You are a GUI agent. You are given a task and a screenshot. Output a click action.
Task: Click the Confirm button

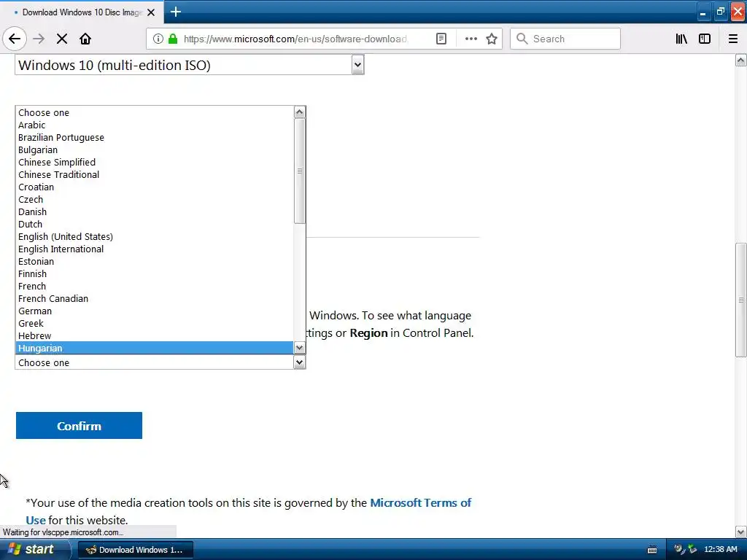tap(79, 426)
